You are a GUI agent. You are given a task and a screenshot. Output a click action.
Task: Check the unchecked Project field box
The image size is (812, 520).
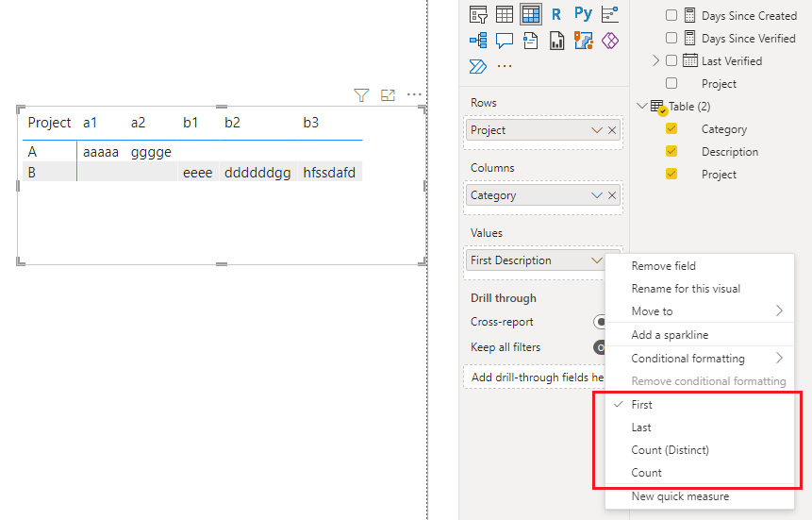click(671, 83)
